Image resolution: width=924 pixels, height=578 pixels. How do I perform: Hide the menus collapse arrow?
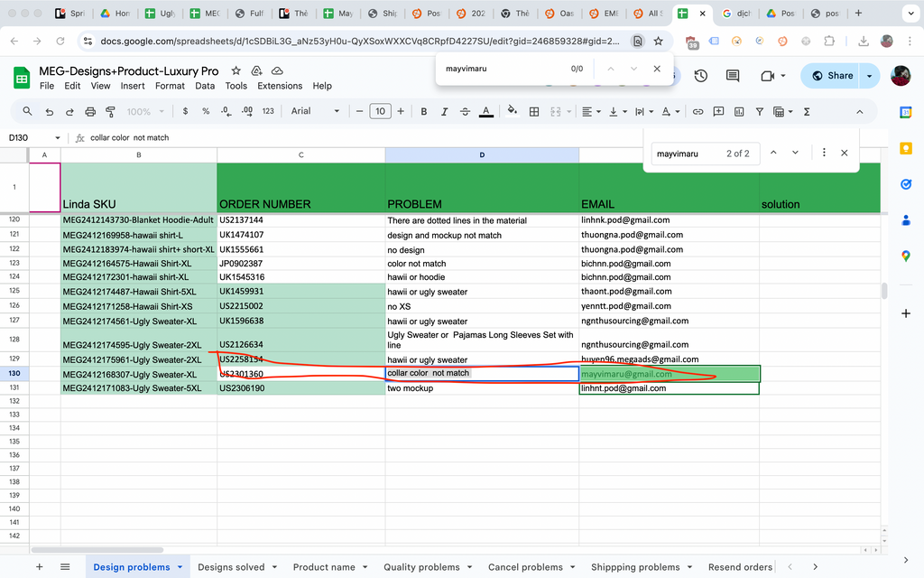point(859,111)
